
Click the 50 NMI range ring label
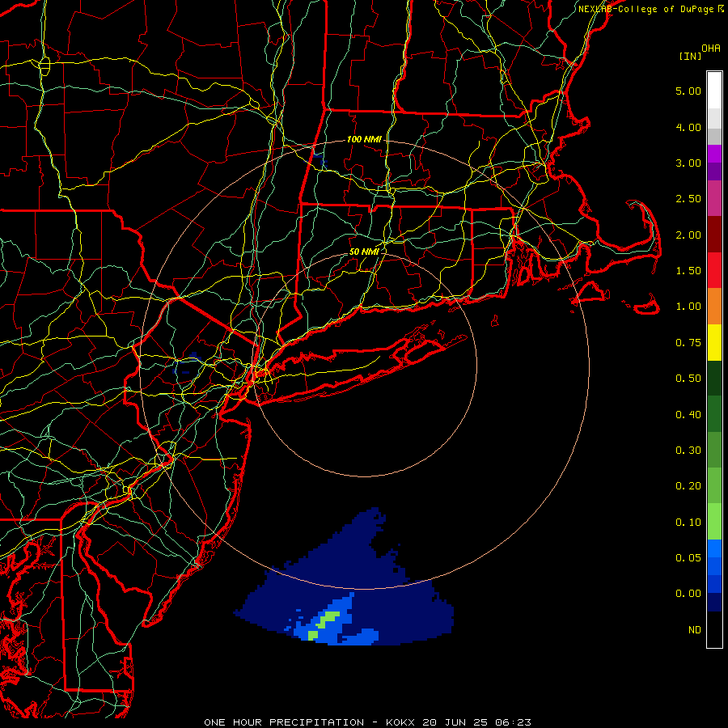[364, 252]
